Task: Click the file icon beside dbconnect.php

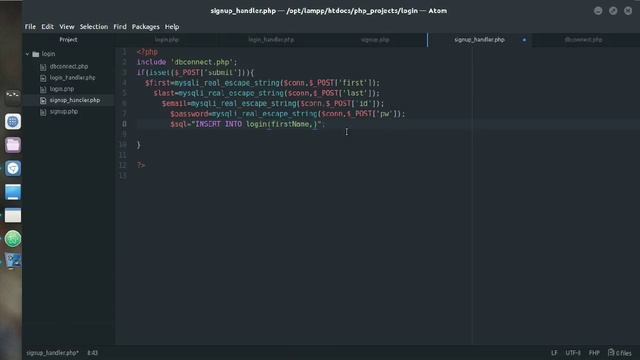Action: [43, 67]
